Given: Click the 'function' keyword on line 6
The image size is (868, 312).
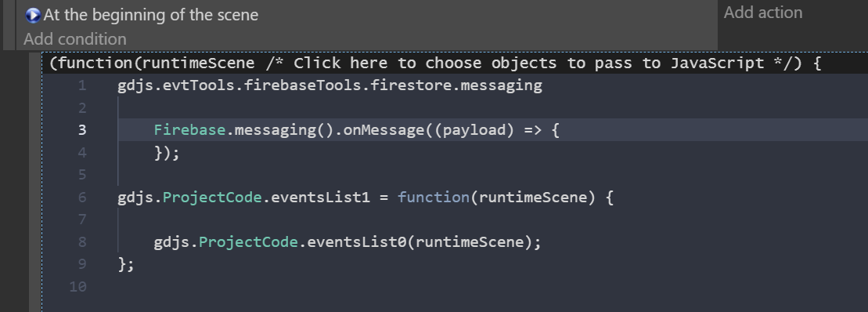Looking at the screenshot, I should (434, 198).
